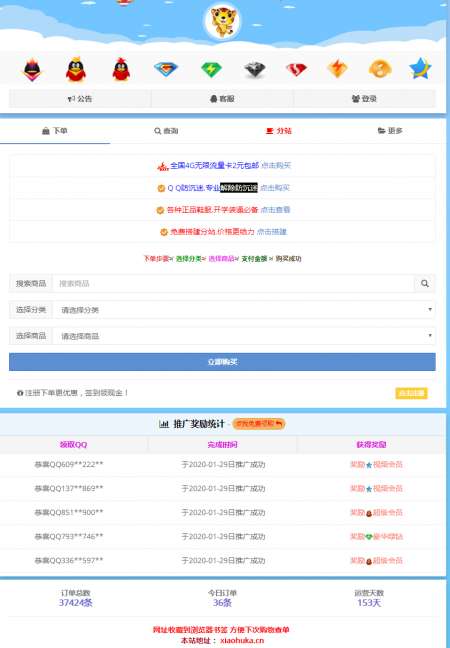This screenshot has height=648, width=450.
Task: Click the 登录 button
Action: point(364,99)
